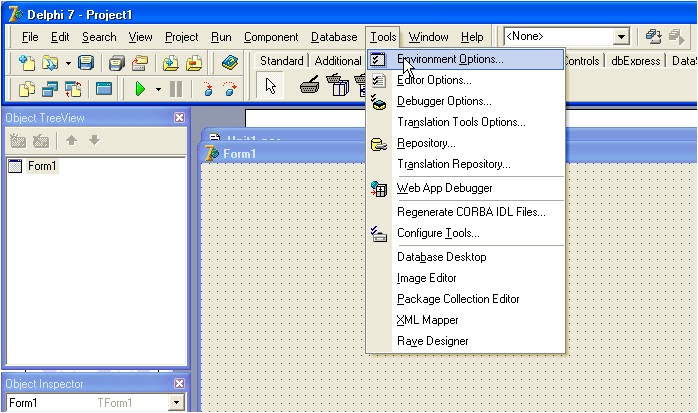Click the desktop combo dropdown arrow
The width and height of the screenshot is (698, 413).
coord(621,36)
